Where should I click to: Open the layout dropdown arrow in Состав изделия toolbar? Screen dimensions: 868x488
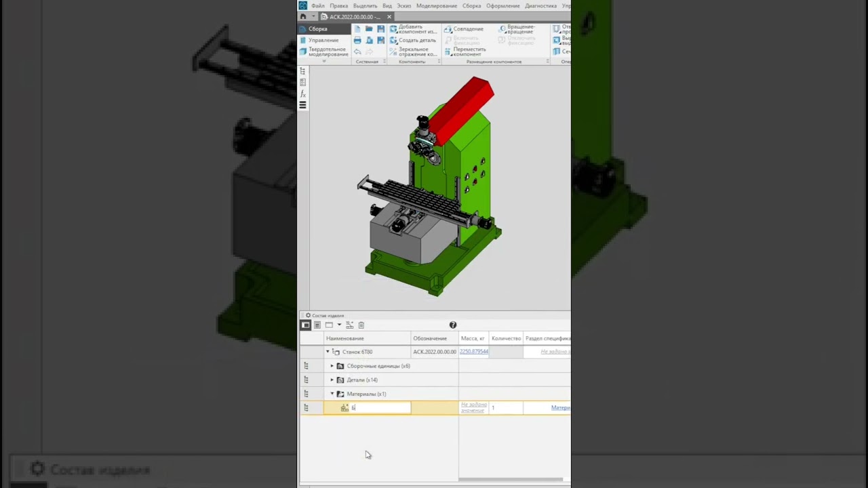pyautogui.click(x=339, y=325)
